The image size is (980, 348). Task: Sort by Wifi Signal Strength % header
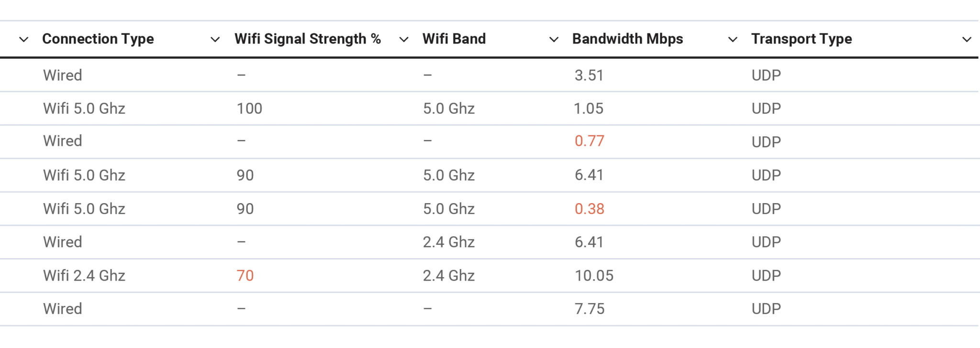pyautogui.click(x=307, y=39)
